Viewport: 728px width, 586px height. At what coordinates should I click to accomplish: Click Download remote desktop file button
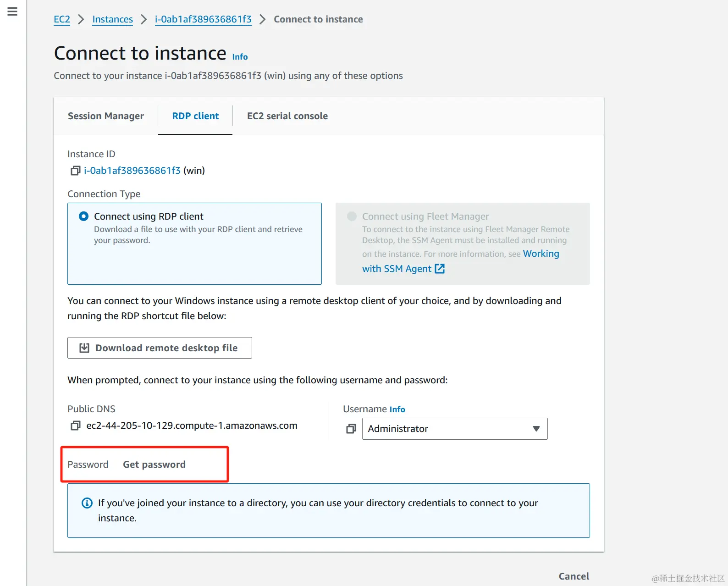point(160,348)
